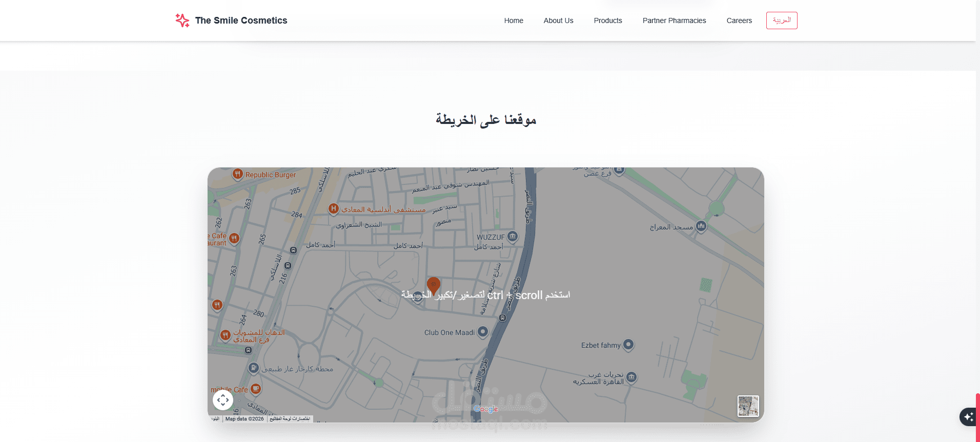Click the Club One Maadi label
Screen dimensions: 980x442
point(450,332)
